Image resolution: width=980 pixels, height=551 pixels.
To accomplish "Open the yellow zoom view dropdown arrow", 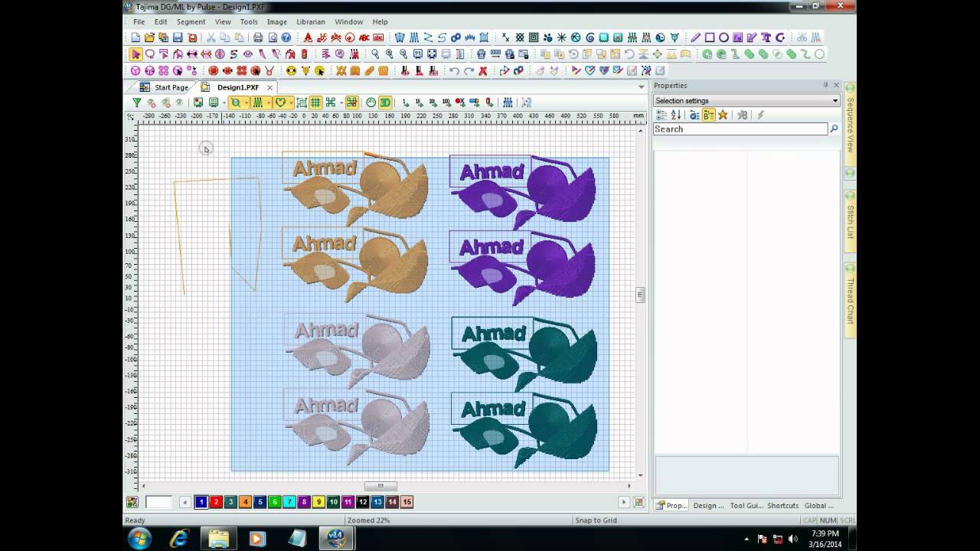I will tap(247, 103).
